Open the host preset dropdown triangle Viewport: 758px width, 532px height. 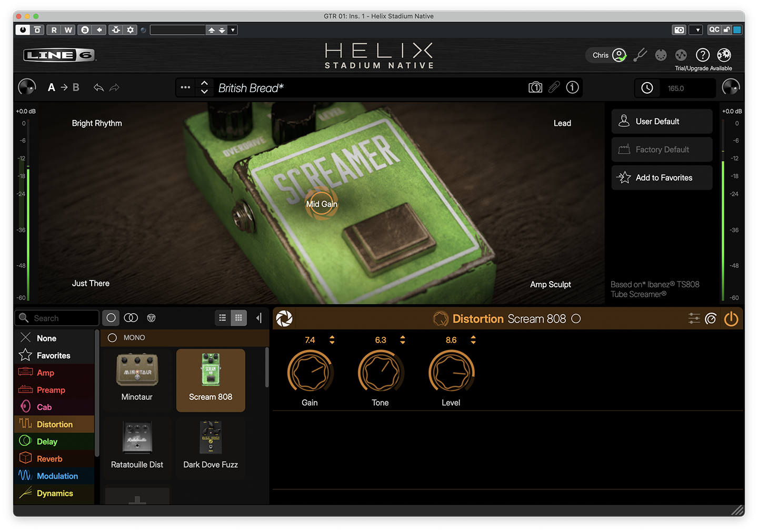[233, 30]
